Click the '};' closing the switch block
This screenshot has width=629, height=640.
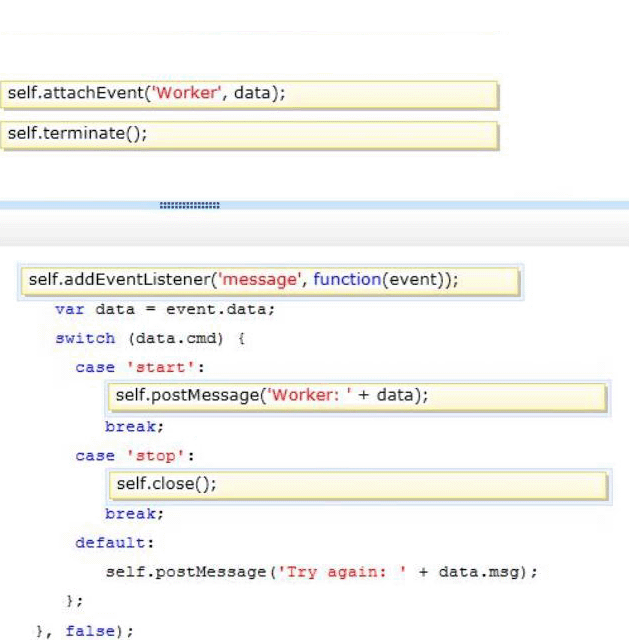[x=73, y=601]
